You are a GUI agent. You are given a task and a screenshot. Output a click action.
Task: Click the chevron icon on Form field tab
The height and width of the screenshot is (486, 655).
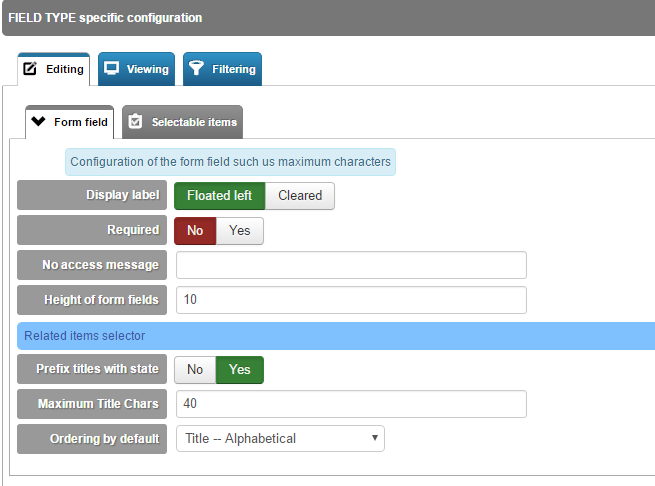38,122
